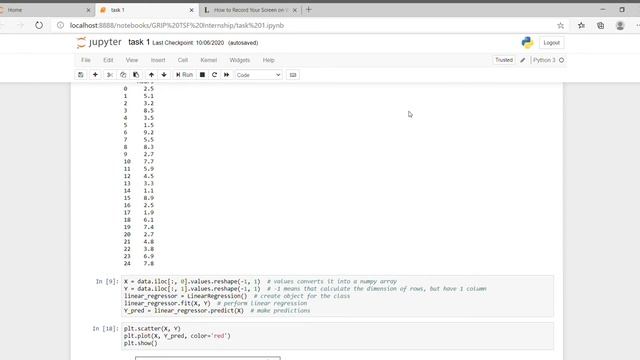The image size is (640, 360).
Task: Close the task 1 browser tab
Action: point(191,10)
